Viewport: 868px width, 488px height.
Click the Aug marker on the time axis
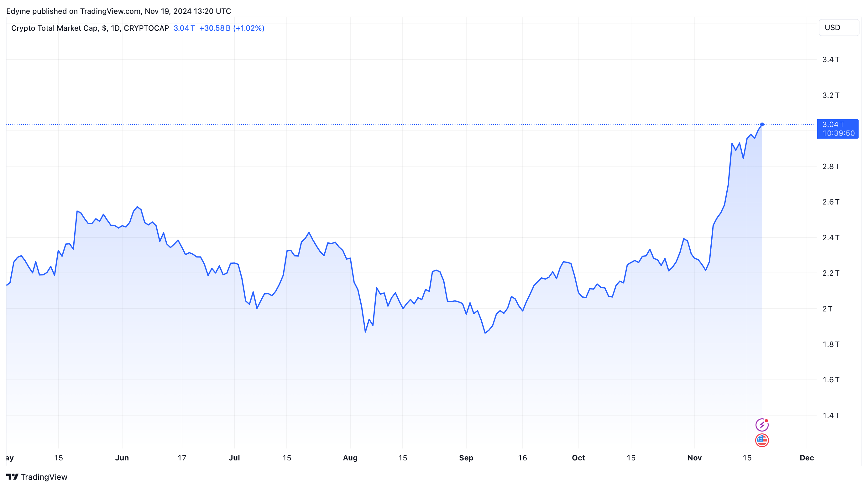click(350, 458)
